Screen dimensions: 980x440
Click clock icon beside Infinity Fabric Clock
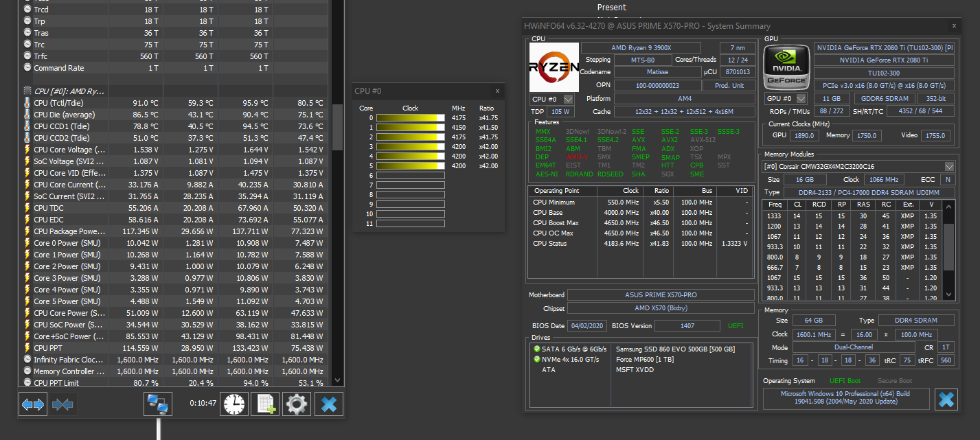(27, 360)
